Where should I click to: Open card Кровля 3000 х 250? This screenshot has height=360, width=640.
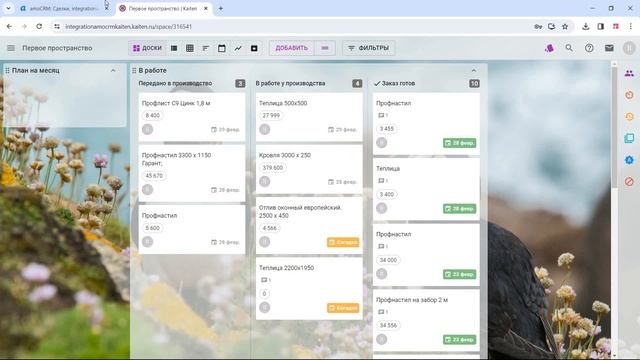coord(309,169)
